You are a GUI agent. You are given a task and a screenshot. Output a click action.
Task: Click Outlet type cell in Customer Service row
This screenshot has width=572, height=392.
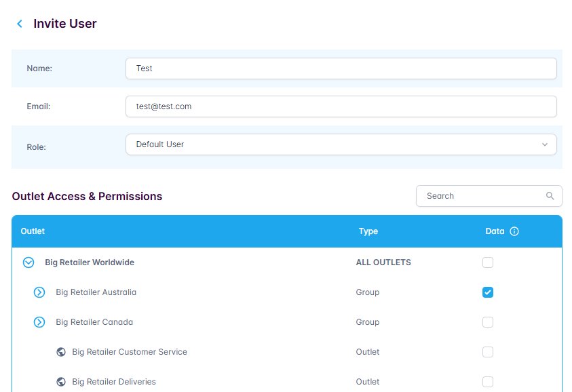click(368, 352)
